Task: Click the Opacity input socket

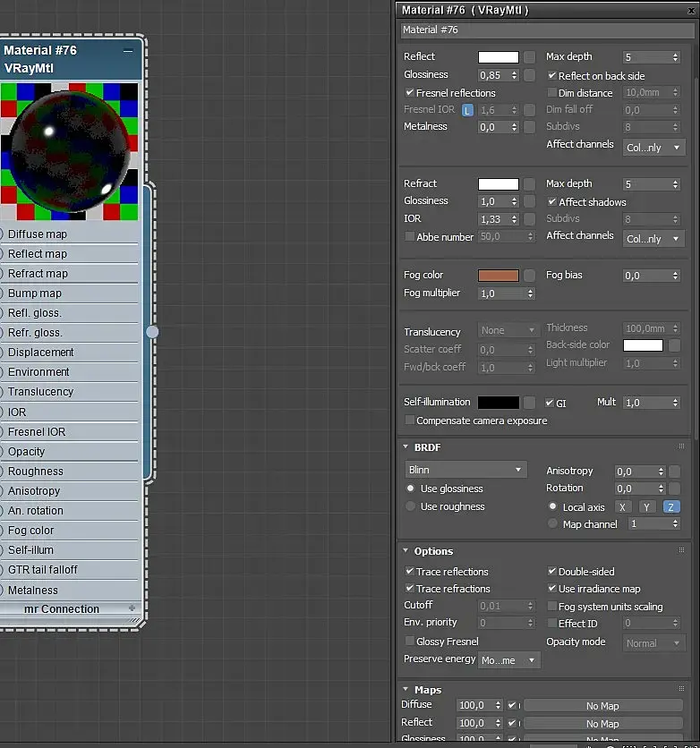Action: pyautogui.click(x=2, y=451)
